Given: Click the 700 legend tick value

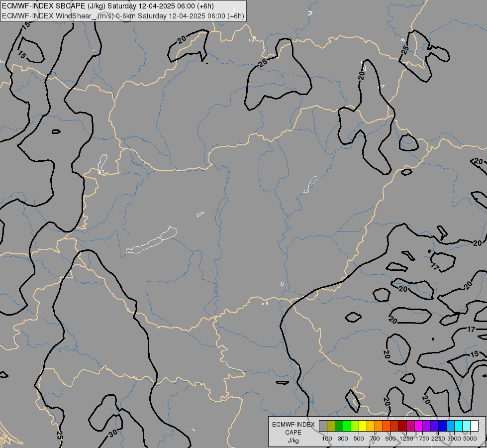Looking at the screenshot, I should click(375, 439).
